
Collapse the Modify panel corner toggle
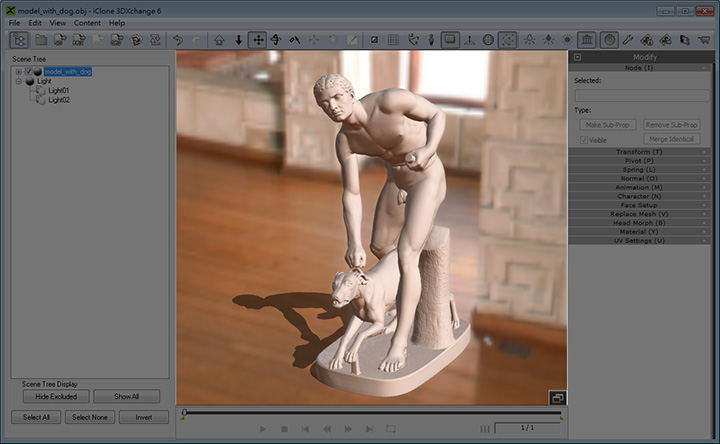[x=578, y=57]
